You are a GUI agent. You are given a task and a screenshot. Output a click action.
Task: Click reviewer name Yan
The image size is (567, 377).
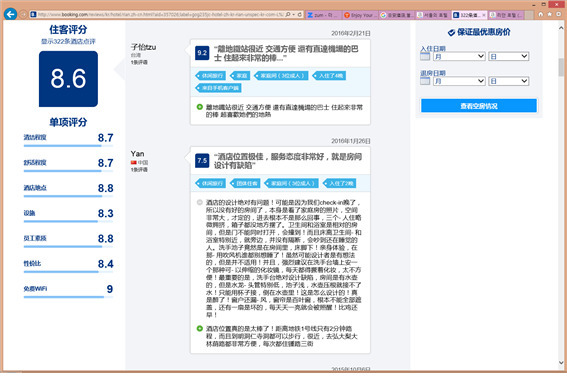[137, 154]
